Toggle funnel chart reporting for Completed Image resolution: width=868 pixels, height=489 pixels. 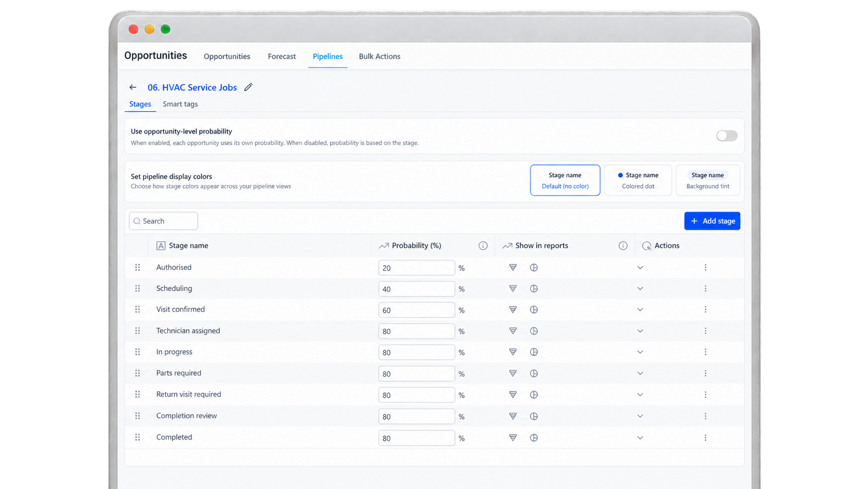513,438
